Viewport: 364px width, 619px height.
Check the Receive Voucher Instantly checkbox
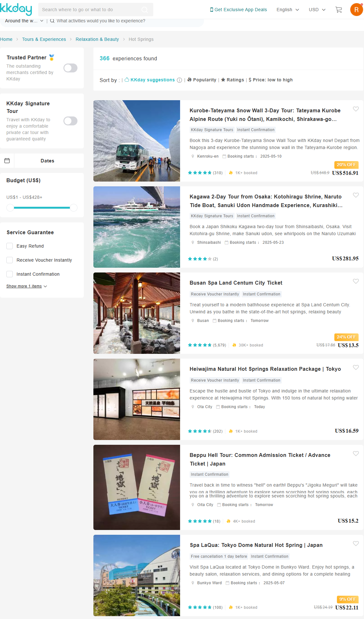coord(10,260)
